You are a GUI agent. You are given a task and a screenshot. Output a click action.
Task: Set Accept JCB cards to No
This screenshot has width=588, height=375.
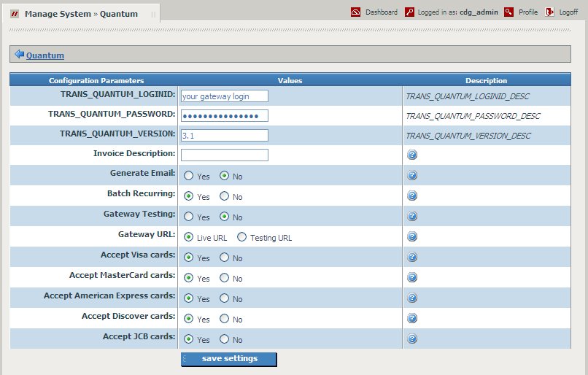click(224, 339)
